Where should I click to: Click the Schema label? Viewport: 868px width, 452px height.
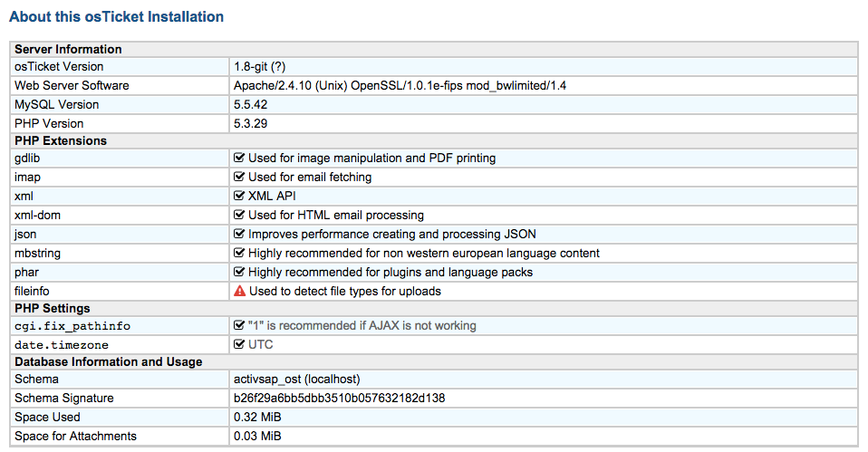pyautogui.click(x=36, y=379)
